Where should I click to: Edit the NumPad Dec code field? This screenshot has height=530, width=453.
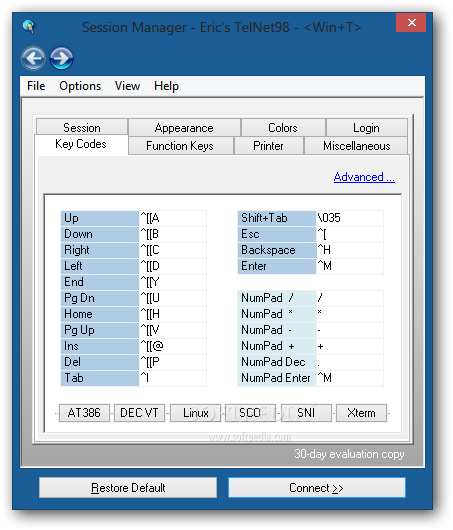pyautogui.click(x=350, y=362)
